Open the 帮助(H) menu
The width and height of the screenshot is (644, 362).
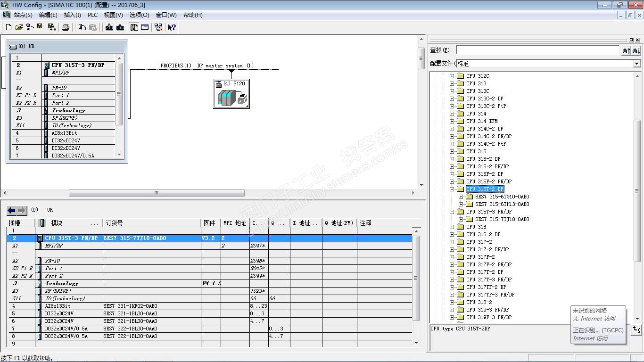(193, 15)
